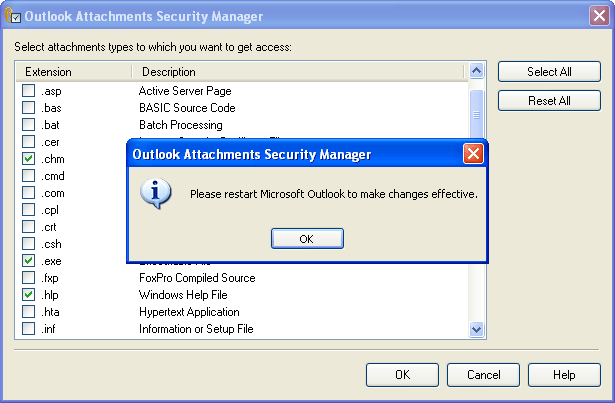Toggle the .hlp extension checkbox off
This screenshot has height=403, width=615.
tap(28, 294)
